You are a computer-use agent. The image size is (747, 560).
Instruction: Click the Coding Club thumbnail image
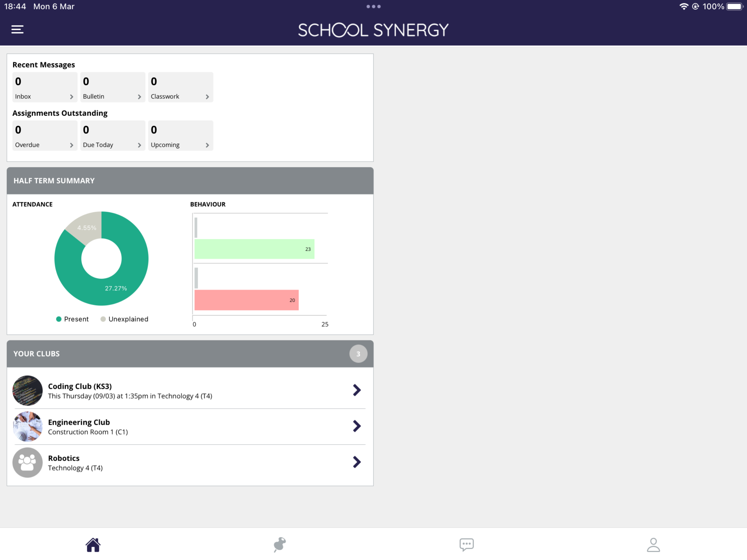(x=27, y=390)
